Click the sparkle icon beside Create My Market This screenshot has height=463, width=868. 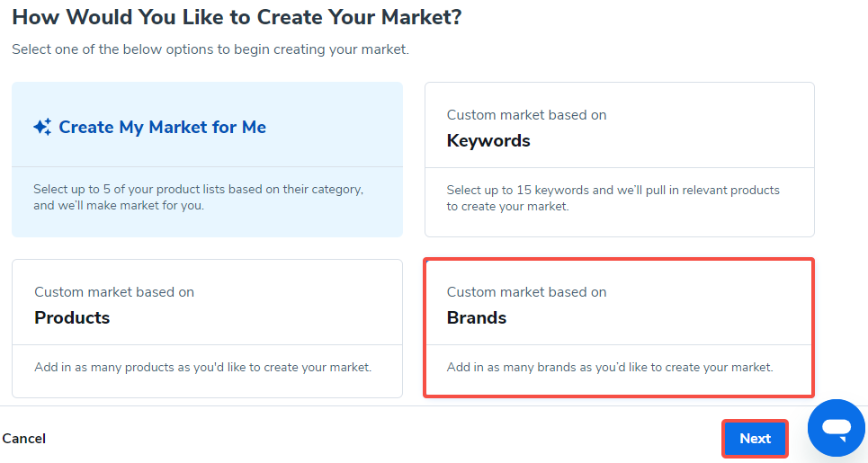pyautogui.click(x=42, y=128)
